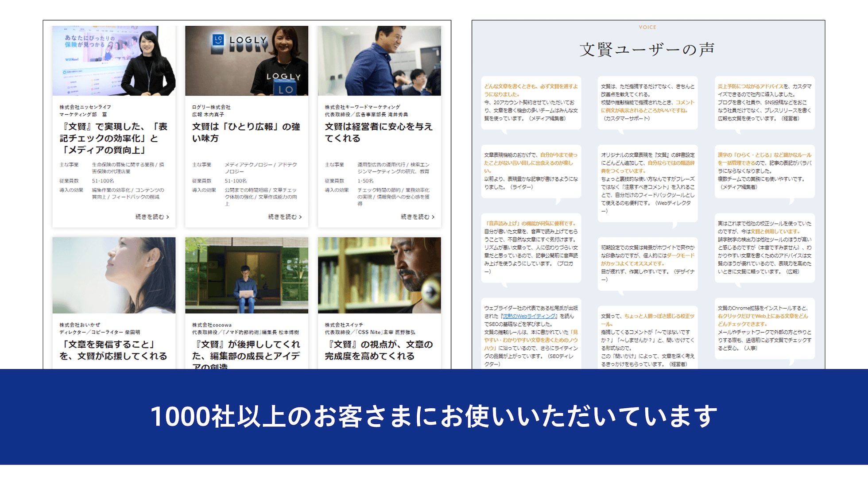Select the text 広報 木内真子
This screenshot has width=868, height=488.
(x=208, y=115)
